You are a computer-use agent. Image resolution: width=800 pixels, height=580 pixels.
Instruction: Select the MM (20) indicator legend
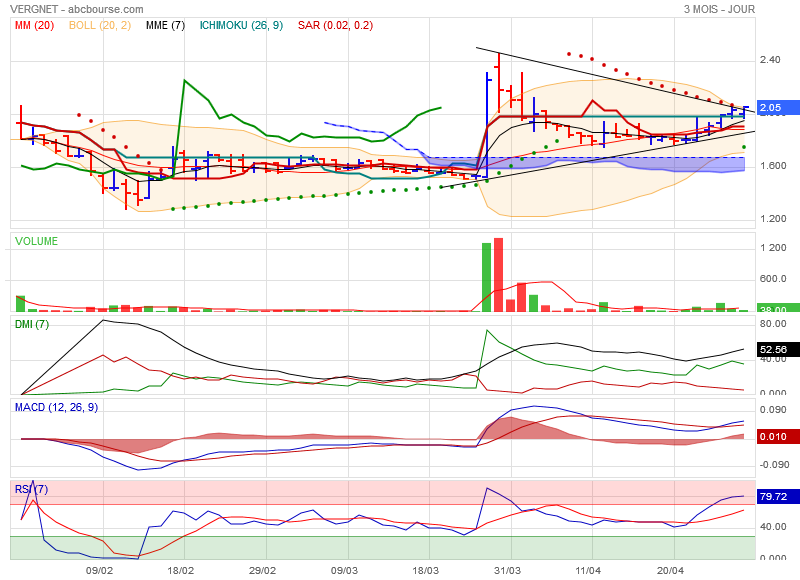[x=34, y=25]
